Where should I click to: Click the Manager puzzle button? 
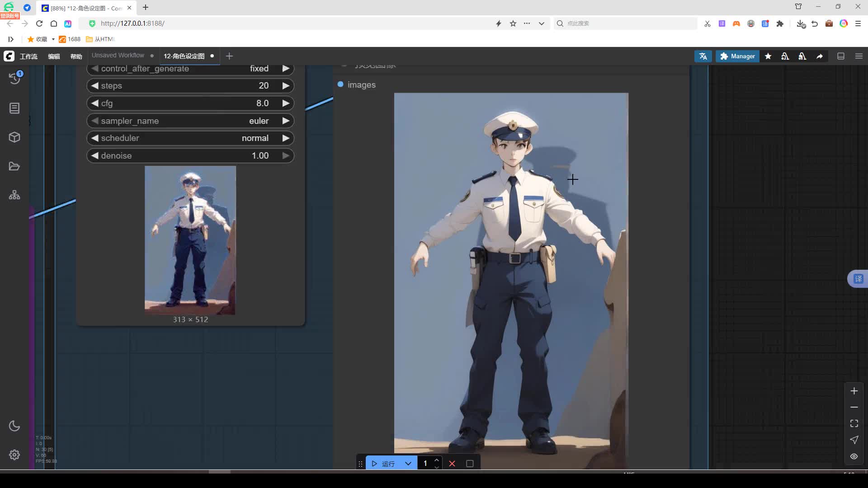click(x=737, y=56)
